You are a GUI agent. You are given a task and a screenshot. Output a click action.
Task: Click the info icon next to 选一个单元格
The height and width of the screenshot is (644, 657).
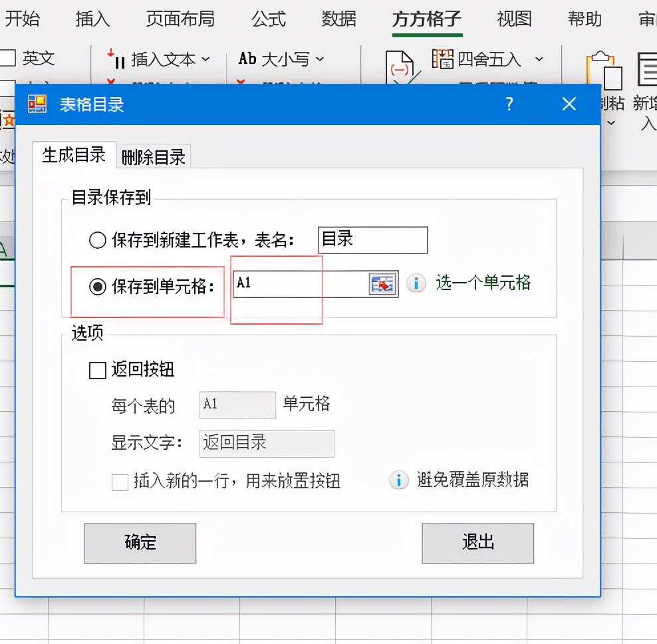[x=416, y=283]
